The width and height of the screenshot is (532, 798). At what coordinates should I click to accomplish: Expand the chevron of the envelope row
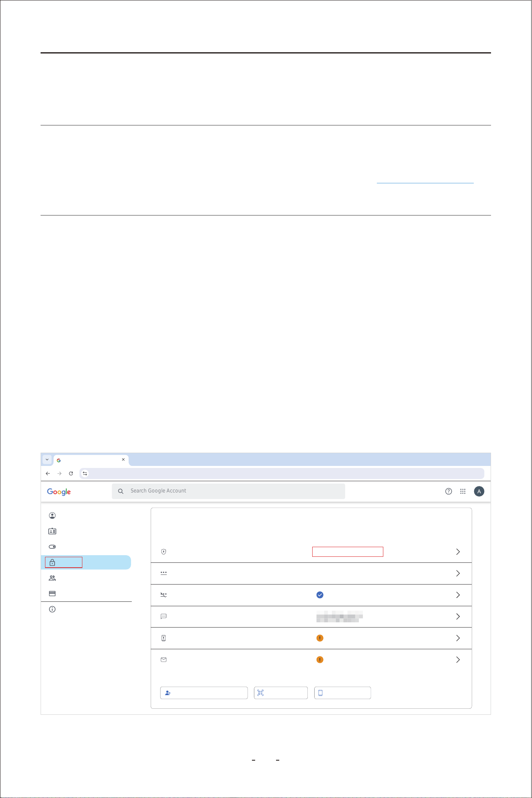(458, 660)
